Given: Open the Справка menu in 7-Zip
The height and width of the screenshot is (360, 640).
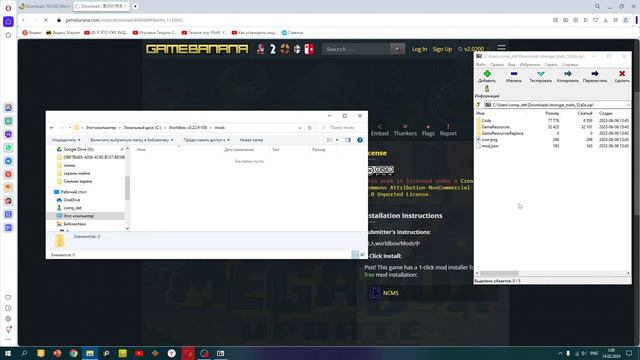Looking at the screenshot, I should tap(570, 64).
